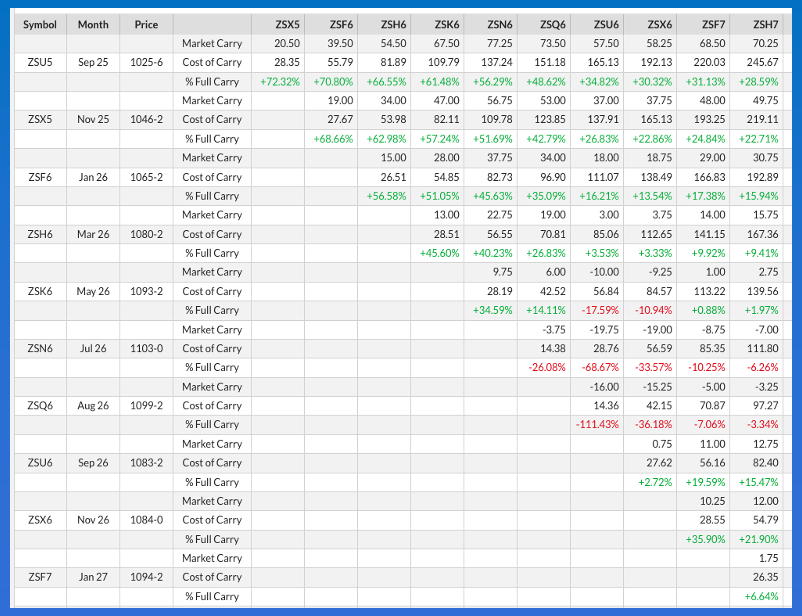Click the ZSU5 symbol cell
Viewport: 802px width, 616px height.
40,62
